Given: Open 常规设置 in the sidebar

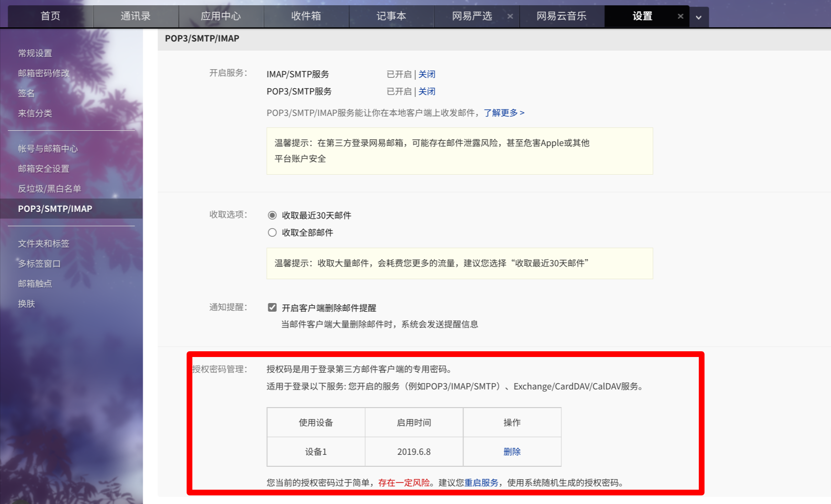Looking at the screenshot, I should click(x=35, y=53).
